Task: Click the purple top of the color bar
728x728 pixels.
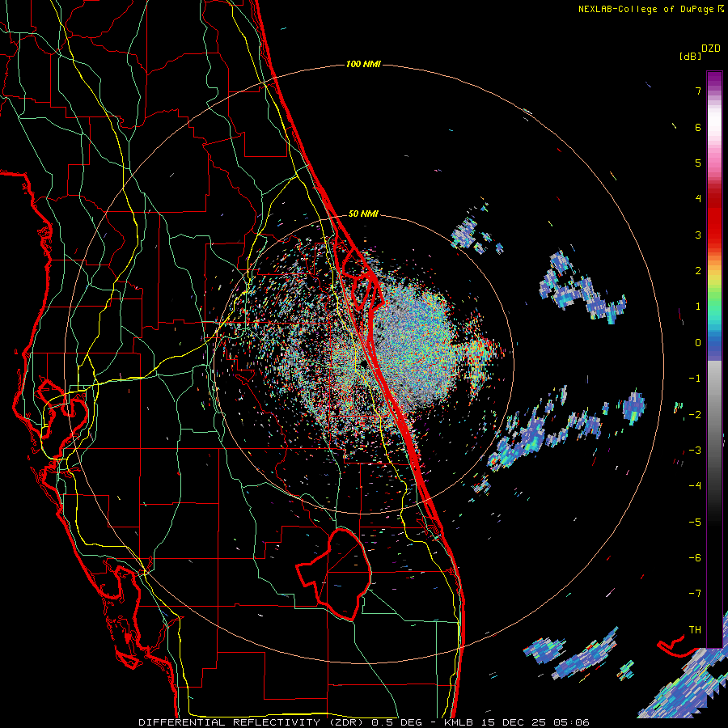Action: tap(714, 79)
